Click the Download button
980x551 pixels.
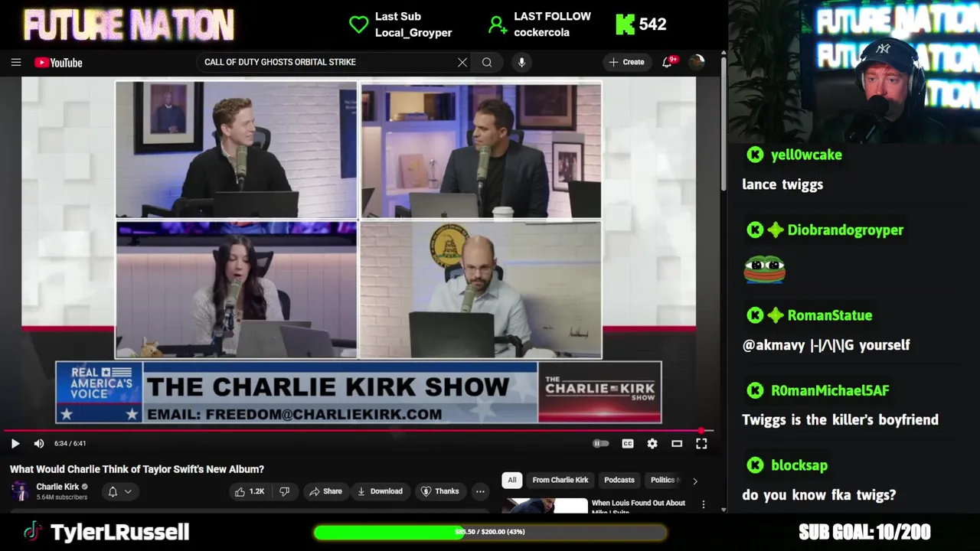tap(380, 491)
